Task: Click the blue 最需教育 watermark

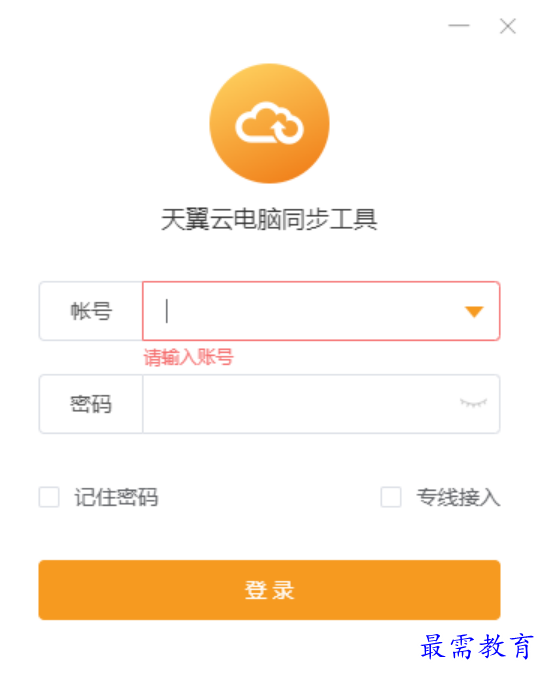Action: pos(477,647)
